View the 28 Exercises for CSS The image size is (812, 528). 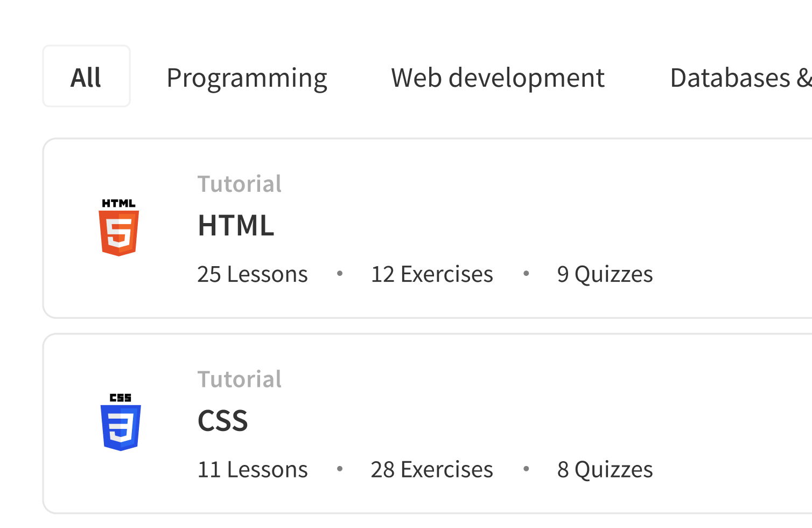432,469
